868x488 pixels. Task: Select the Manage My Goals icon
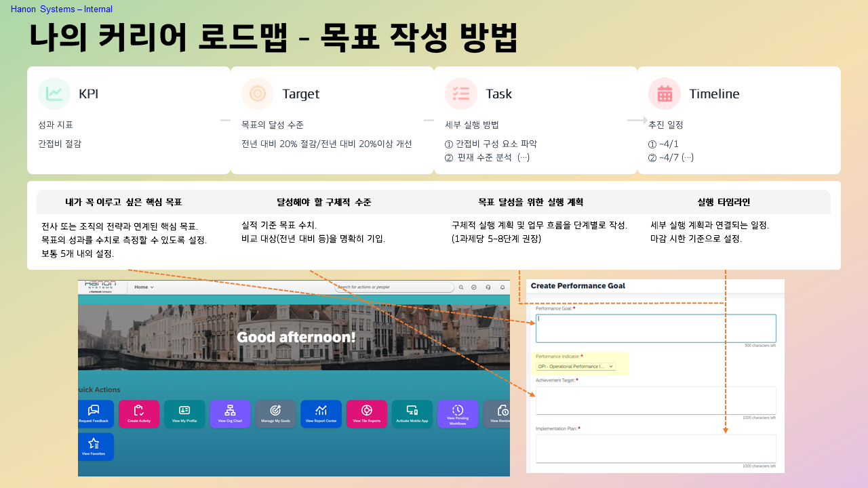pyautogui.click(x=275, y=413)
